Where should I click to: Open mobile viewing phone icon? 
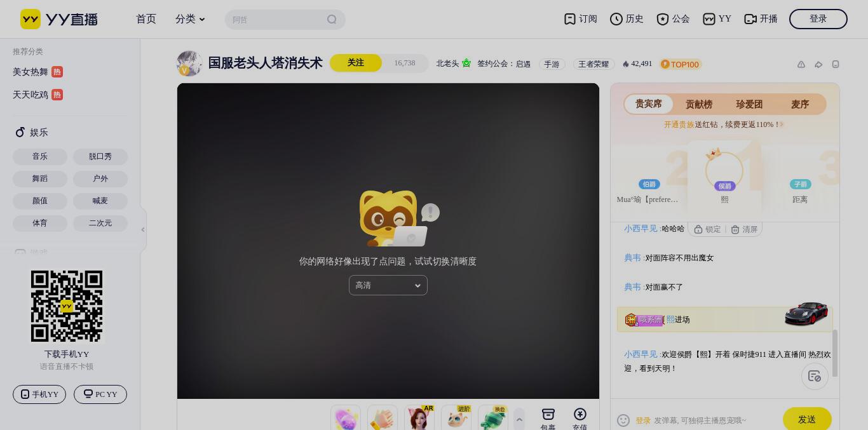coord(836,64)
